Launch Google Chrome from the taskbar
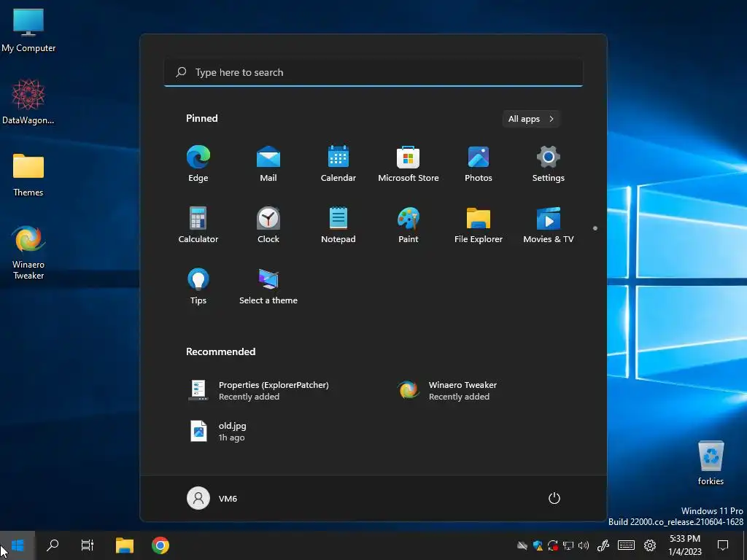 point(160,545)
